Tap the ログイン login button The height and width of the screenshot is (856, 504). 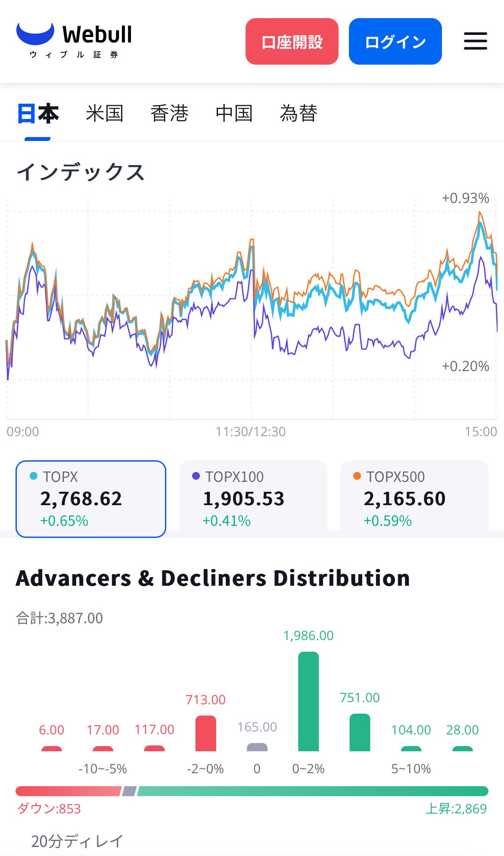click(395, 41)
